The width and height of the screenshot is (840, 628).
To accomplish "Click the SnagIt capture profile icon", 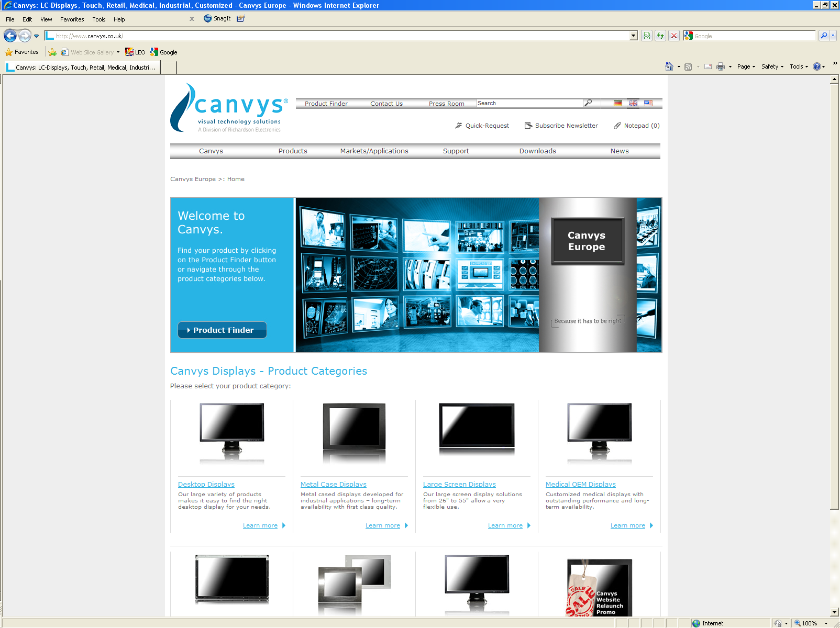I will tap(241, 18).
